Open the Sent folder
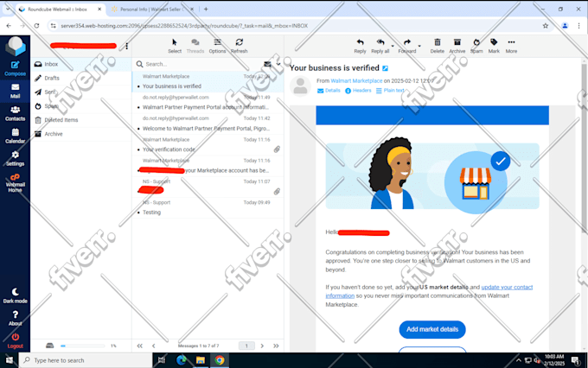588x368 pixels. [81, 92]
